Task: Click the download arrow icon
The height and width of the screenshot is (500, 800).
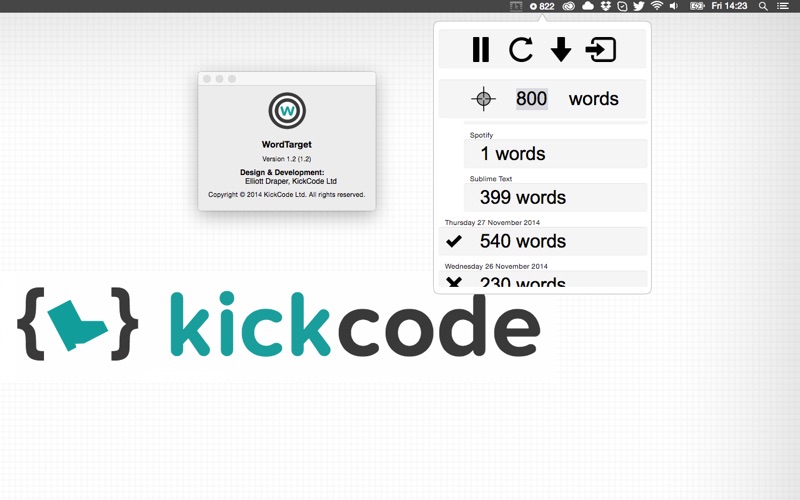Action: 561,49
